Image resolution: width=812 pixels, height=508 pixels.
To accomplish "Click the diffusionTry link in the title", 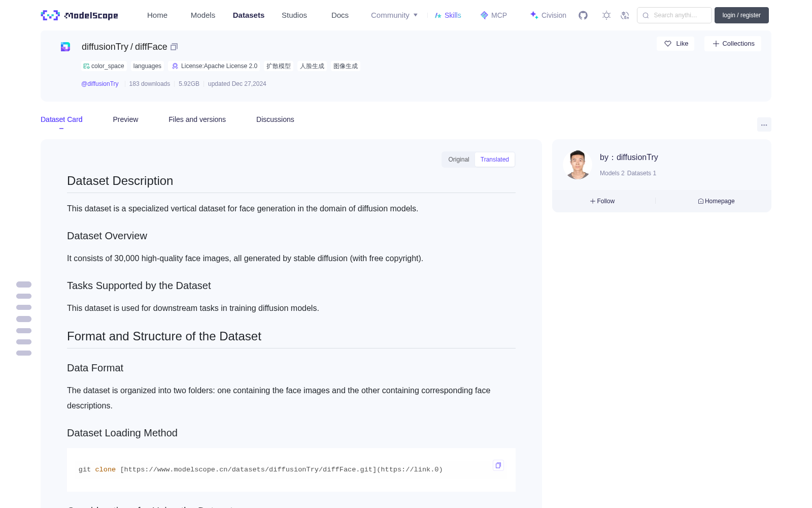I will click(105, 47).
